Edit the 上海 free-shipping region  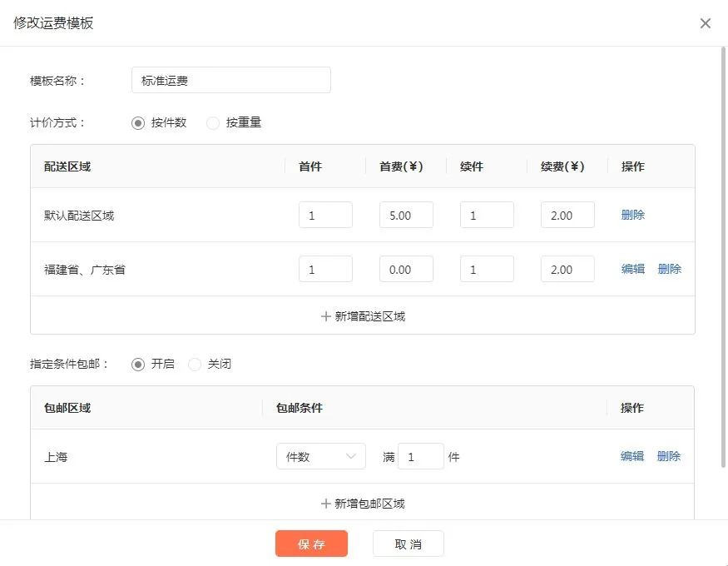point(631,456)
